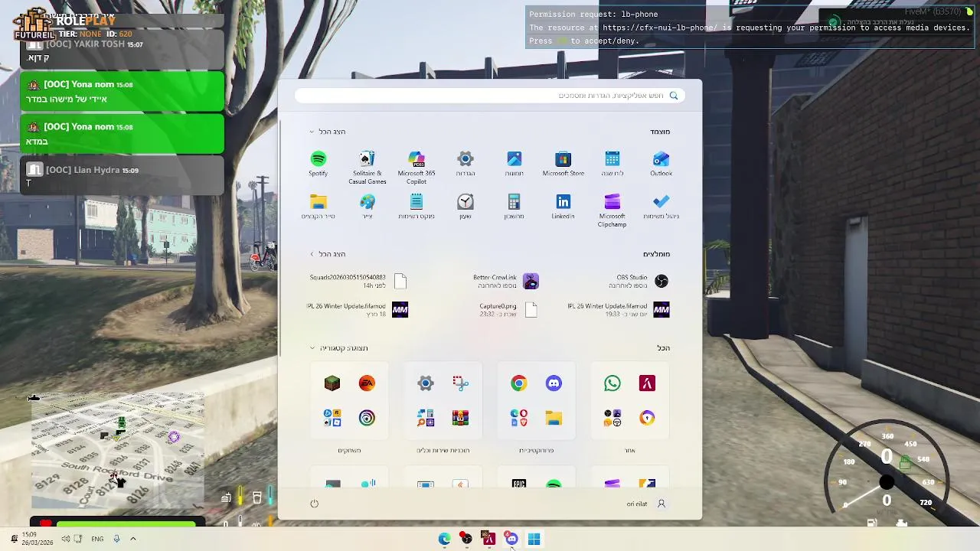Open LinkedIn from pinned apps

tap(563, 207)
